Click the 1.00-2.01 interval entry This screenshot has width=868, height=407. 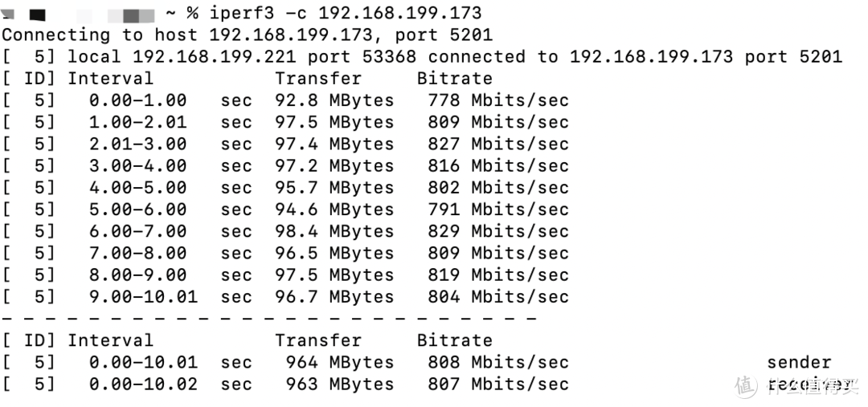click(137, 123)
